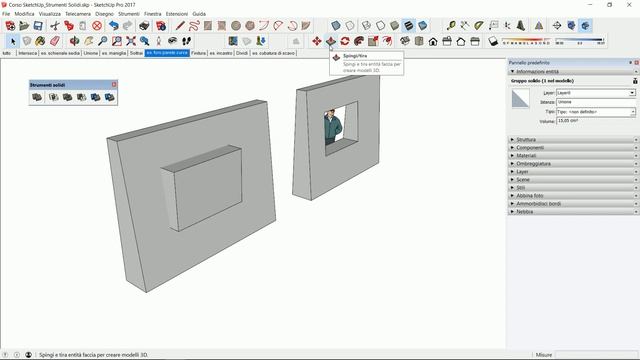Click the Print icon
This screenshot has width=640, height=360.
144,26
